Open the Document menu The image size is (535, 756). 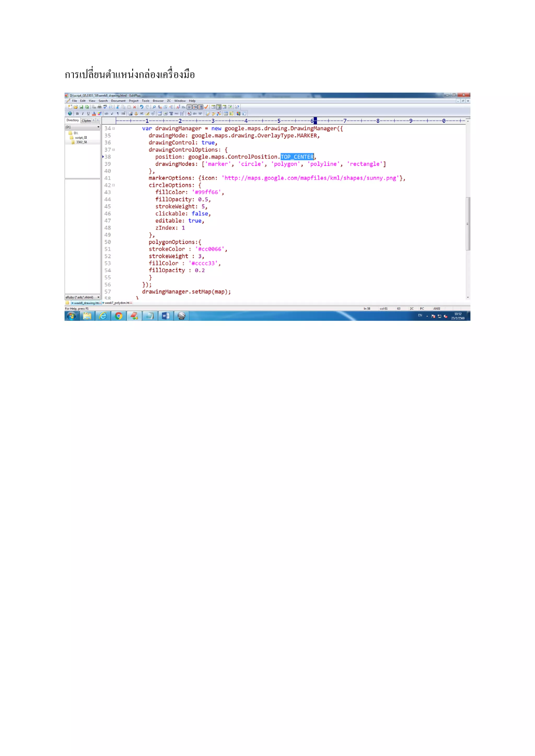click(118, 101)
